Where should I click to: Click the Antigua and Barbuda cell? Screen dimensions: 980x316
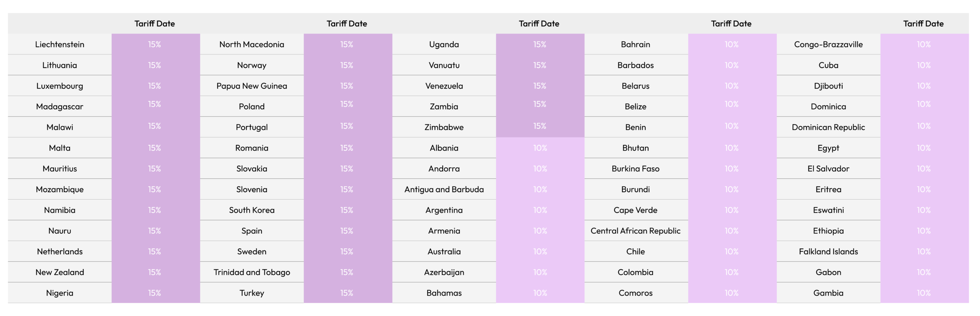point(444,189)
